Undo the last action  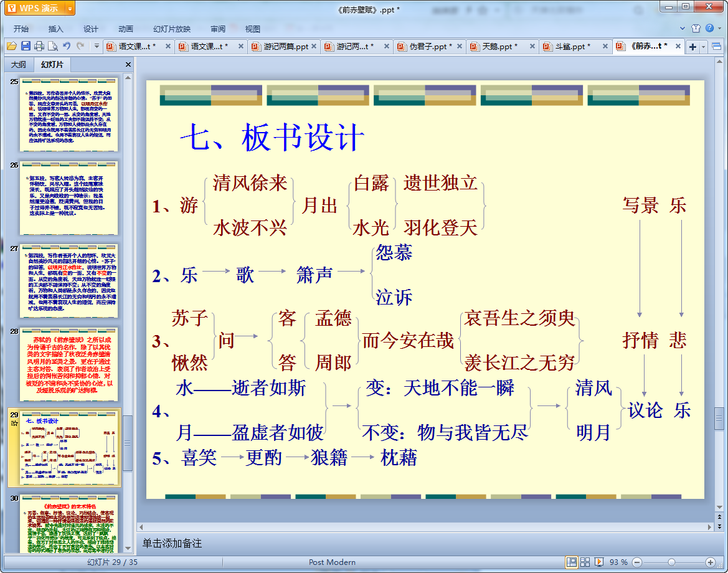[67, 45]
